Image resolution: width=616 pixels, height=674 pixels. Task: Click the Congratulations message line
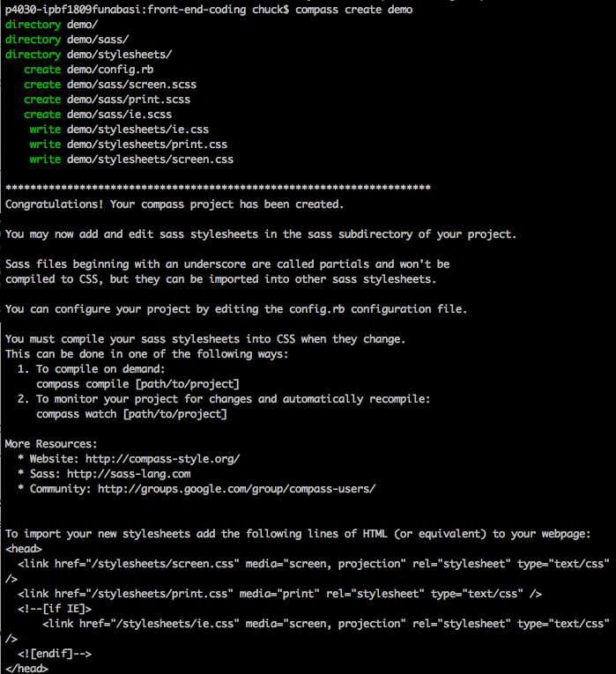click(174, 204)
